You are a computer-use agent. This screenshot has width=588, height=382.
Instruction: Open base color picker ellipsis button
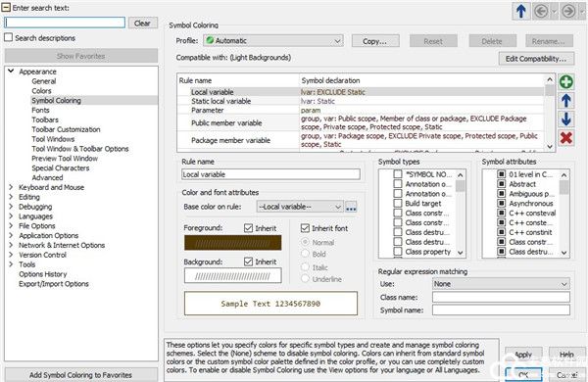pyautogui.click(x=351, y=207)
